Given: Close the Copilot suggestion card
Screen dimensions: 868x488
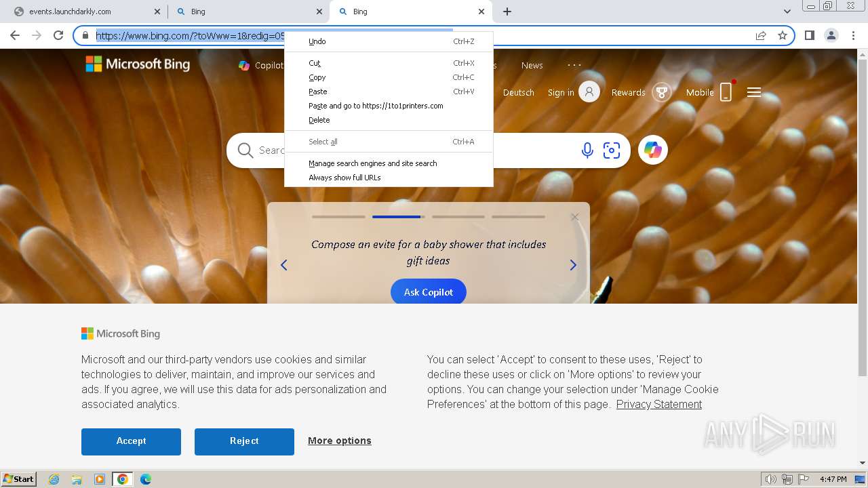Looking at the screenshot, I should [x=575, y=217].
